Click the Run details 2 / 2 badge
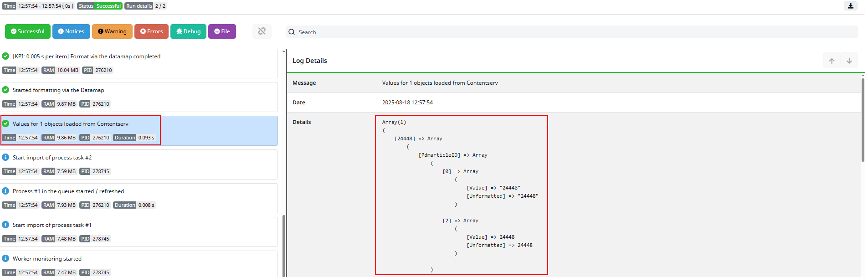This screenshot has width=868, height=277. point(146,6)
